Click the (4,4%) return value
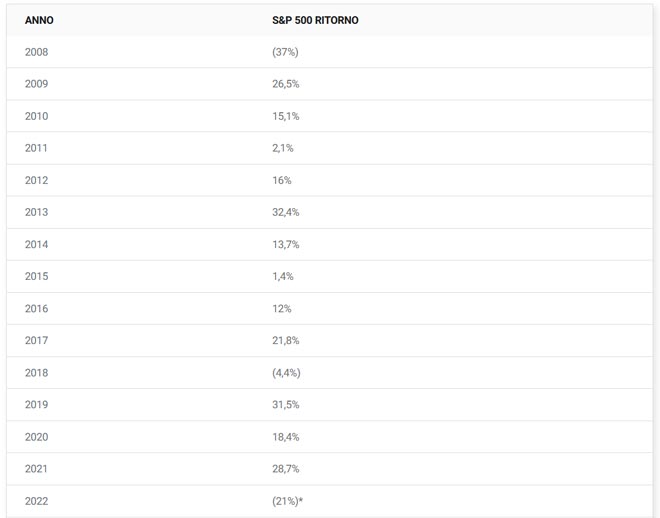The height and width of the screenshot is (518, 660). pos(286,372)
